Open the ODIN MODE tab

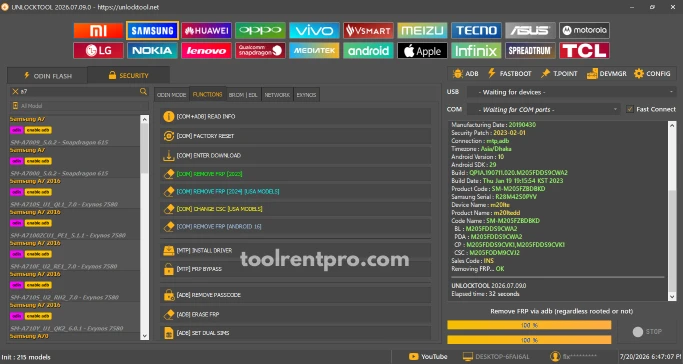172,94
